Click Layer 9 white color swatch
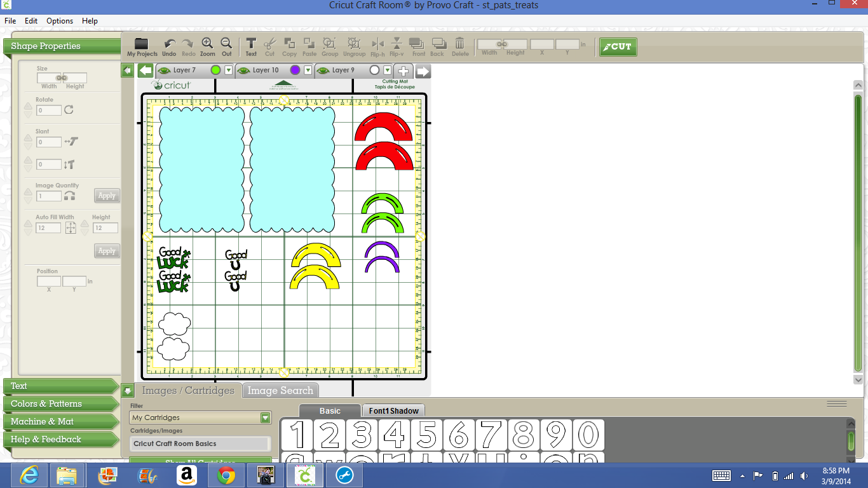This screenshot has height=488, width=868. [374, 71]
